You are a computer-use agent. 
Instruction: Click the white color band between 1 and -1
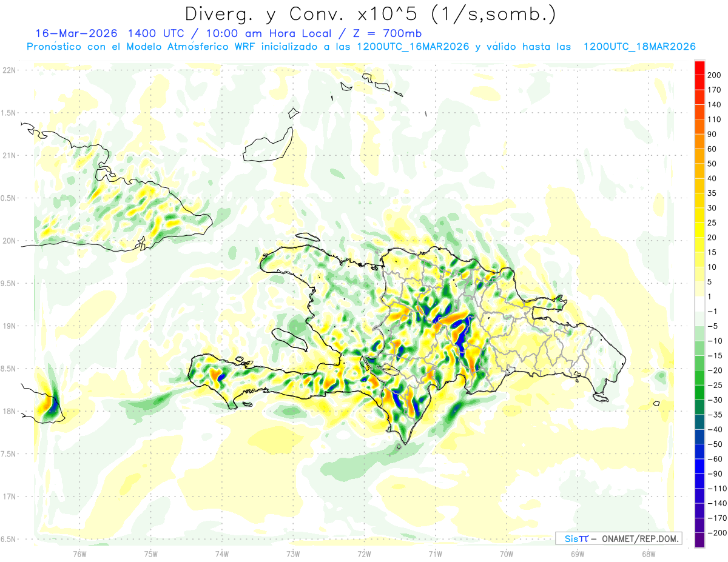tap(699, 304)
